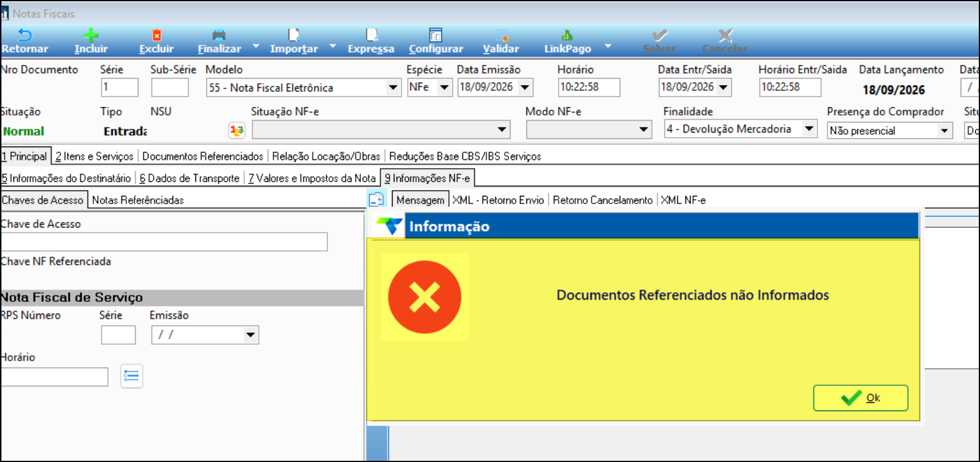The image size is (980, 462).
Task: Click the document icon left of Mensagem tab
Action: click(376, 200)
